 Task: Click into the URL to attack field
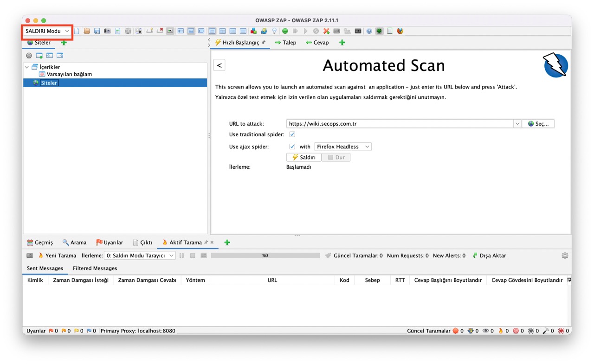click(x=400, y=124)
